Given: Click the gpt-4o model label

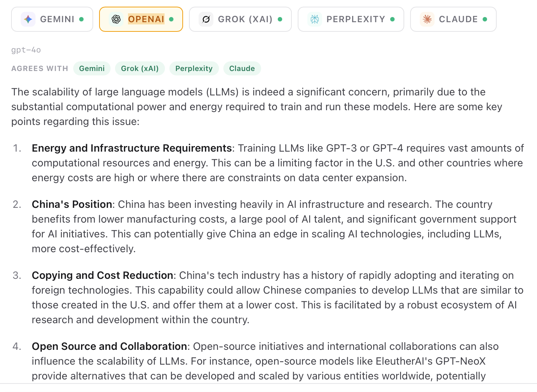Looking at the screenshot, I should [26, 50].
